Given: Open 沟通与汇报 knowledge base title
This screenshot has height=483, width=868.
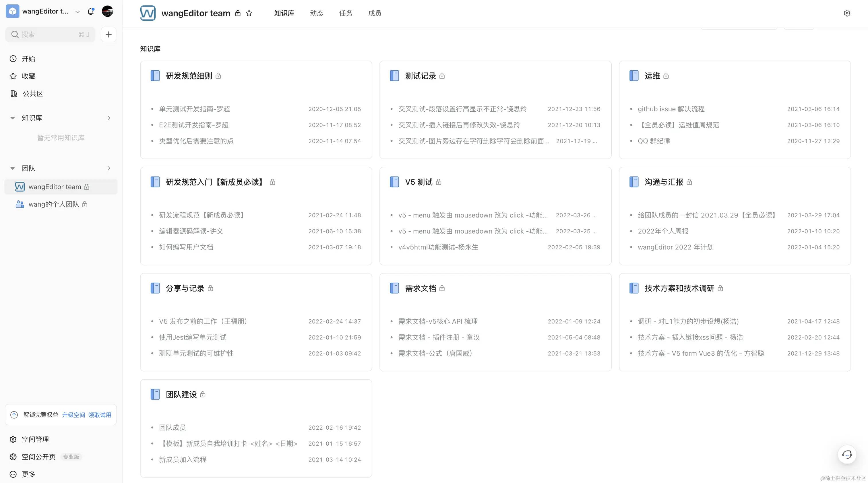Looking at the screenshot, I should (x=664, y=182).
